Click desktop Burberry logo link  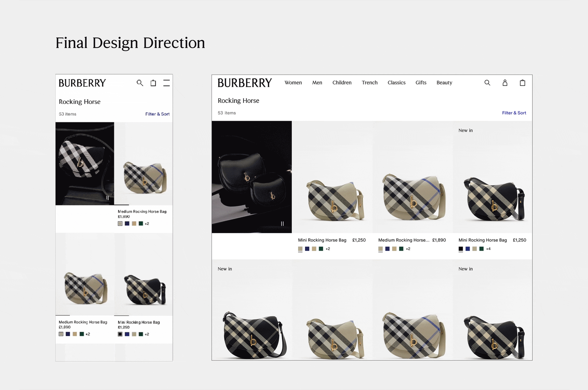tap(244, 83)
